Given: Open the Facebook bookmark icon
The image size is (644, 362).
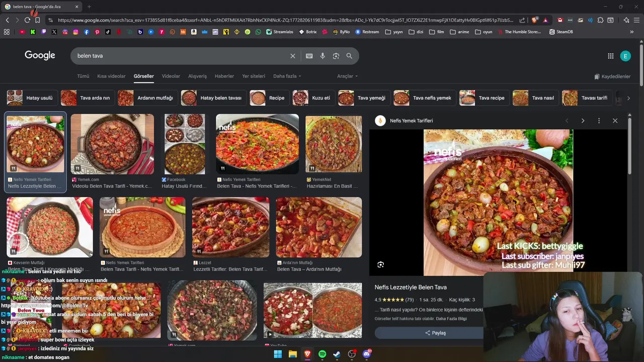Looking at the screenshot, I should pyautogui.click(x=87, y=32).
